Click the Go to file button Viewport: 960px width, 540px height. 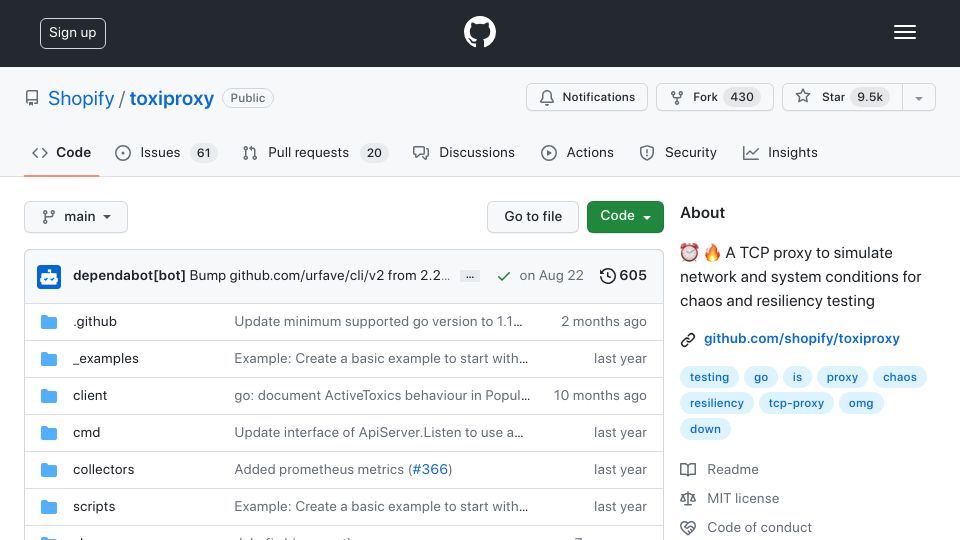click(533, 217)
